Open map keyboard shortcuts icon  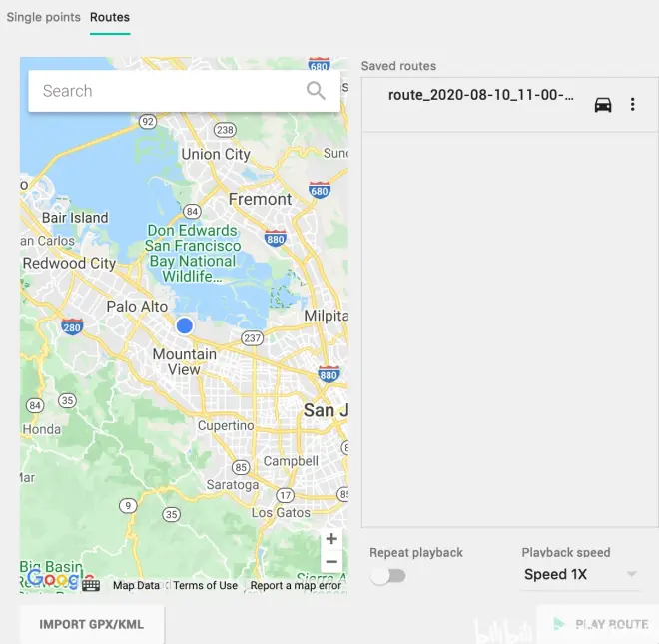tap(91, 585)
